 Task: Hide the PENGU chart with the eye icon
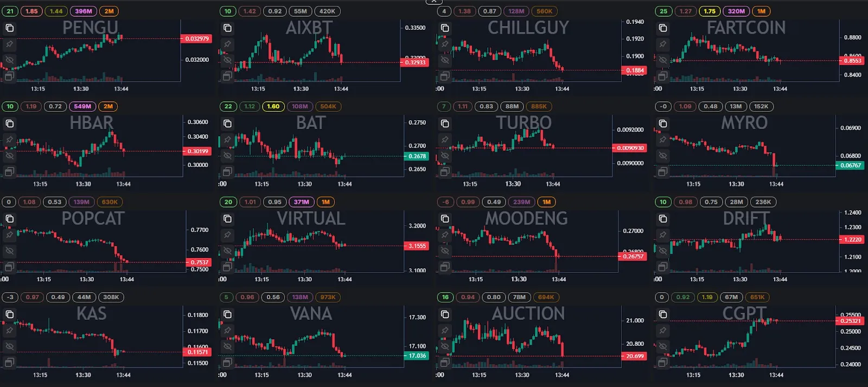pos(9,60)
